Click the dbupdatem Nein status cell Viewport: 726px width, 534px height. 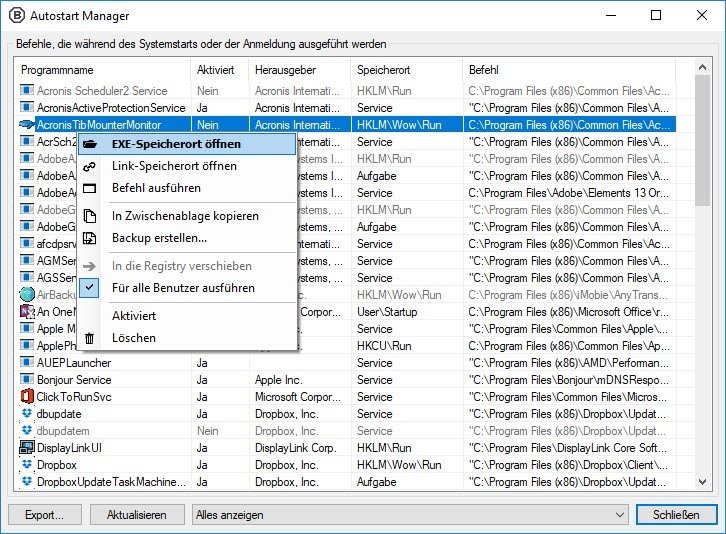(x=207, y=431)
